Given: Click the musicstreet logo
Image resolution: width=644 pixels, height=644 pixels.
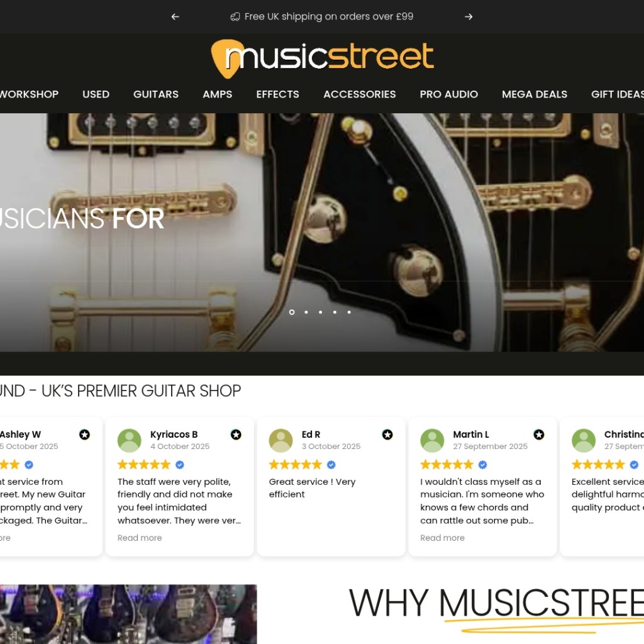Looking at the screenshot, I should tap(323, 58).
